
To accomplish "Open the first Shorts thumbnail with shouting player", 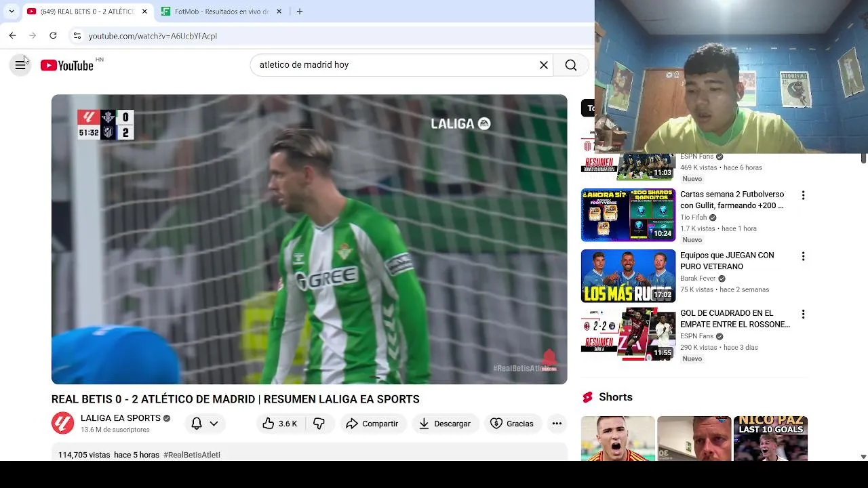I will tap(618, 439).
